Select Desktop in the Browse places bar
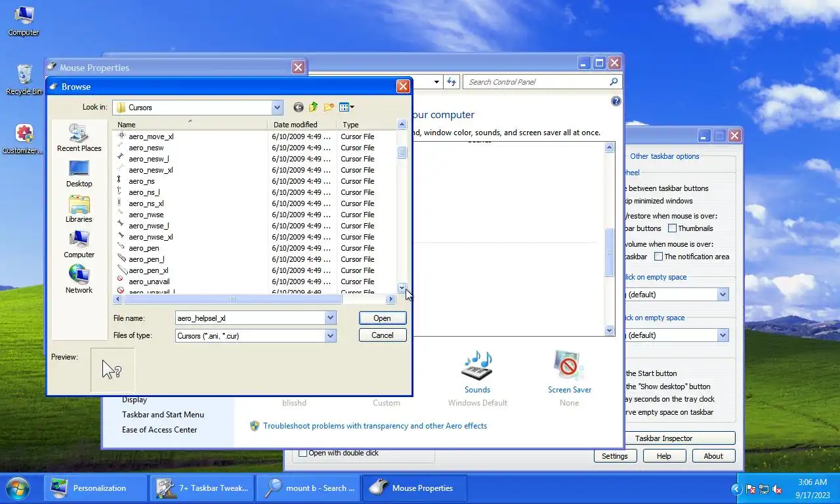The width and height of the screenshot is (840, 504). [79, 174]
